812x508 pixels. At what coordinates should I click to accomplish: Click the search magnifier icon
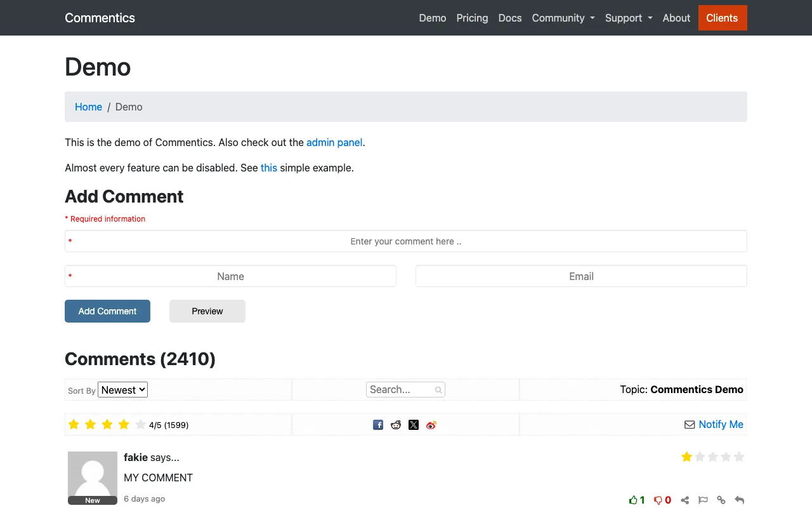(438, 390)
